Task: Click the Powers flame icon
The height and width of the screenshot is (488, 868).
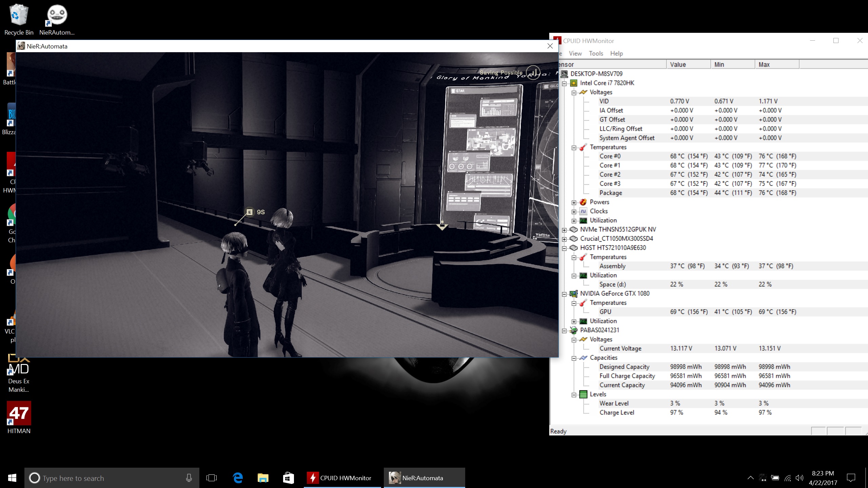Action: click(583, 202)
